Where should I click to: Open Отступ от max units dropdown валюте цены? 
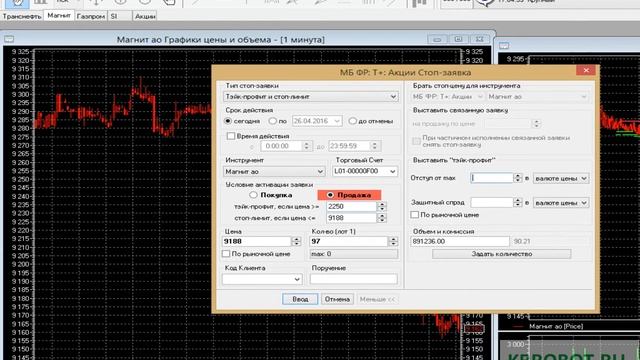click(x=561, y=178)
